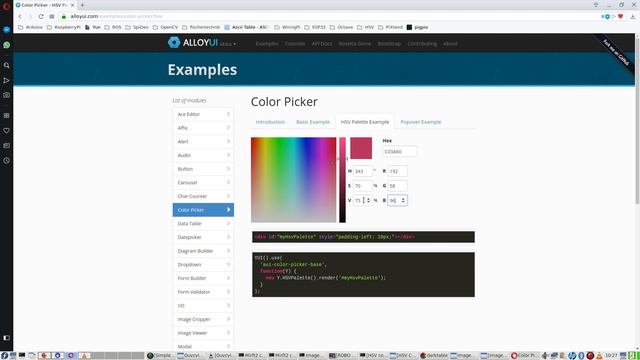The image size is (640, 360).
Task: Expand the Char Counter module entry
Action: point(203,196)
